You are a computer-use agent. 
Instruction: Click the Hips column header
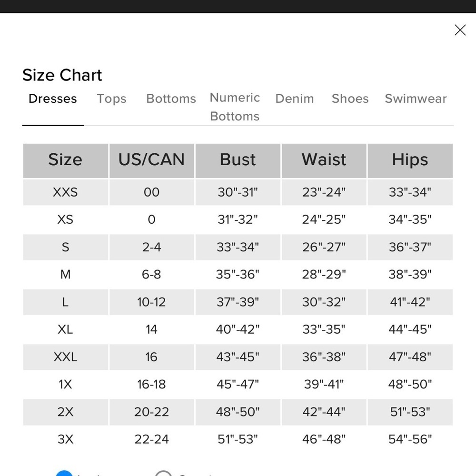(410, 160)
